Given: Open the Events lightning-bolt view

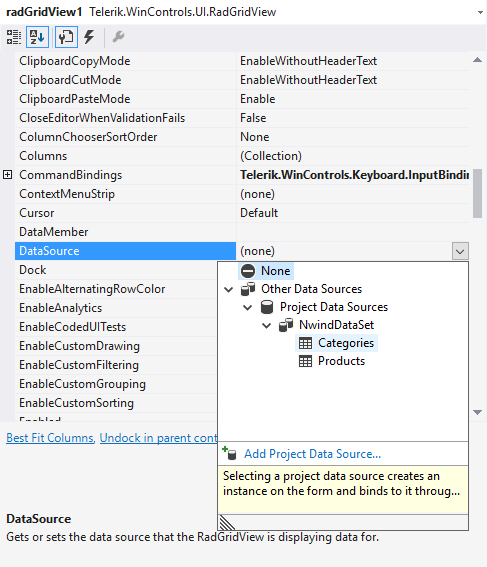Looking at the screenshot, I should click(89, 37).
